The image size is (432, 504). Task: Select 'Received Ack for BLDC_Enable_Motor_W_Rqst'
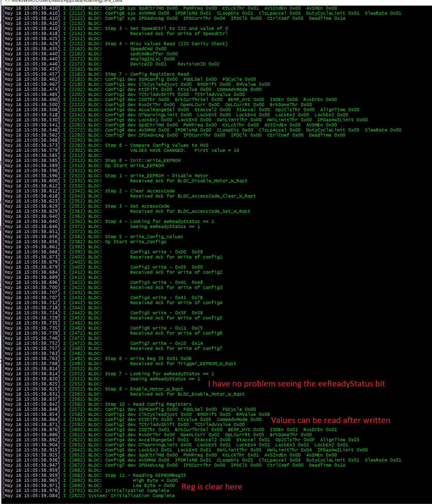(187, 394)
